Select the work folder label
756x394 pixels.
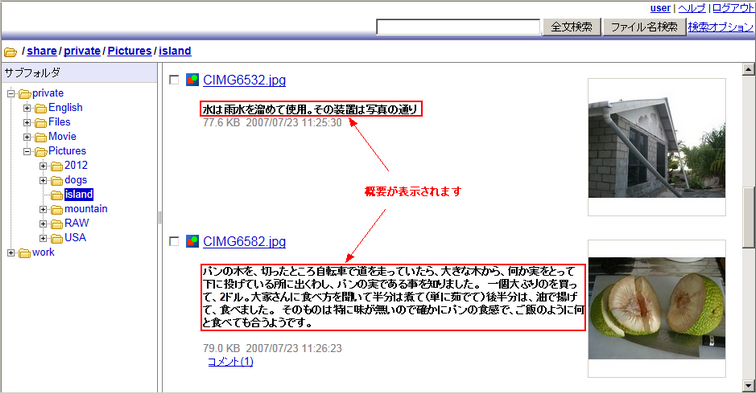(x=43, y=252)
